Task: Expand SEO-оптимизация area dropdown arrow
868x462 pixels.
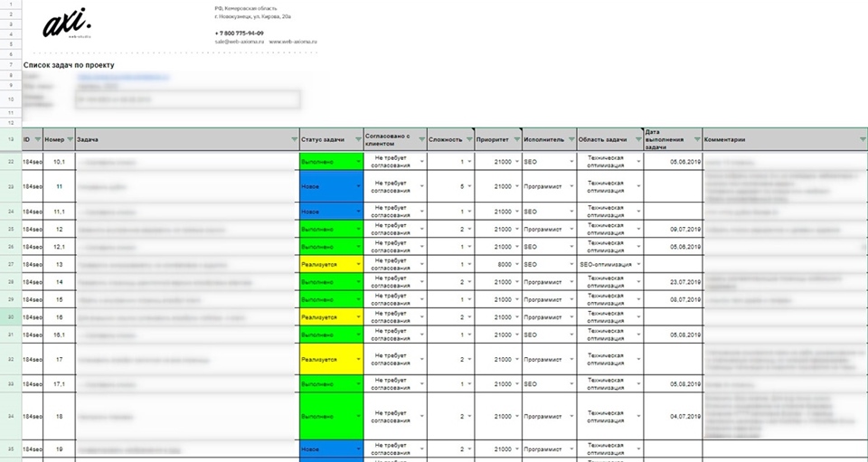Action: click(638, 263)
